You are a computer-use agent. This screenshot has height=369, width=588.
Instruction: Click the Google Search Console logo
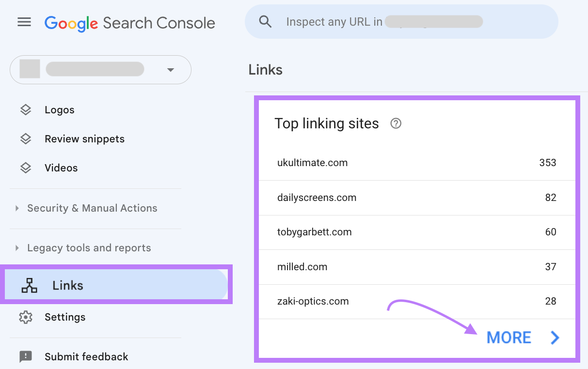(x=129, y=22)
